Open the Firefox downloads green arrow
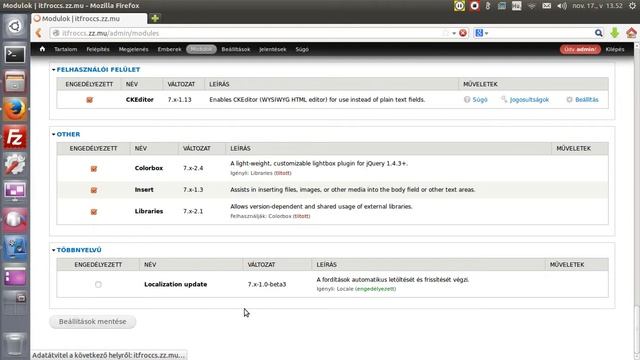 coord(615,33)
